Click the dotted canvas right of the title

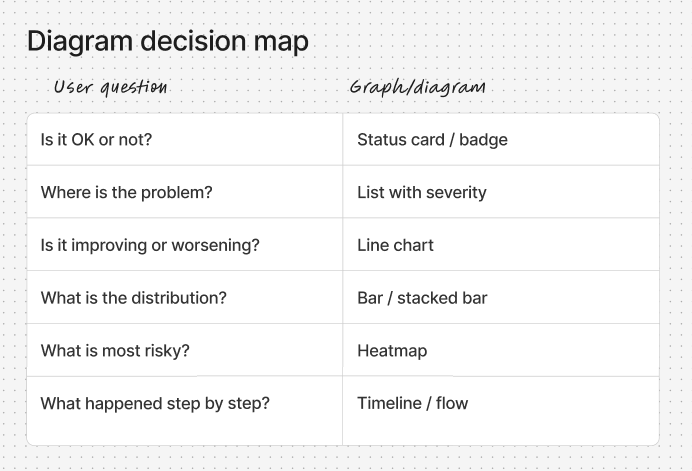500,42
